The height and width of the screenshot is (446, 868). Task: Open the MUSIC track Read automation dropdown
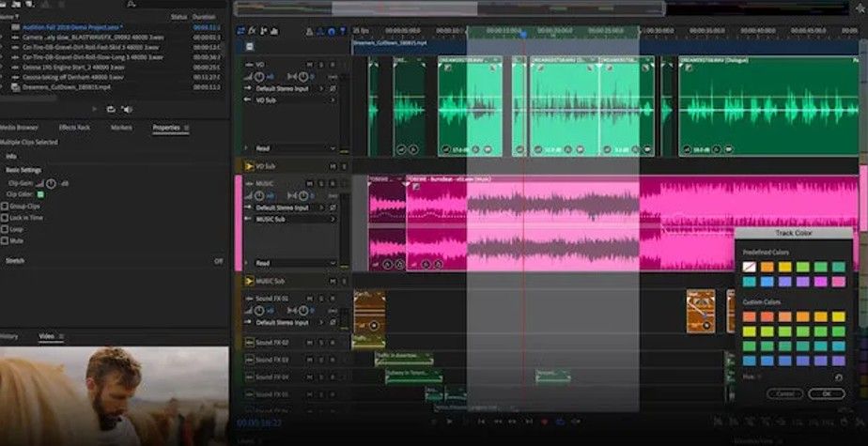pyautogui.click(x=295, y=263)
